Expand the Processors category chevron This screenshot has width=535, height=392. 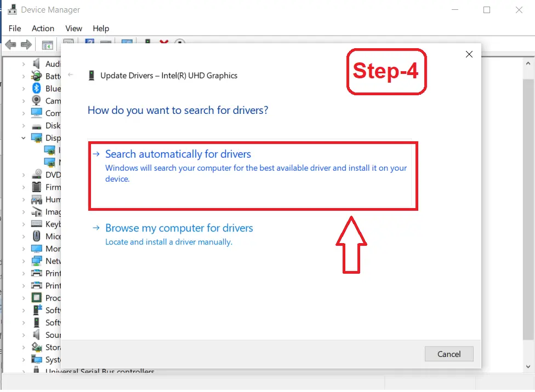tap(23, 298)
